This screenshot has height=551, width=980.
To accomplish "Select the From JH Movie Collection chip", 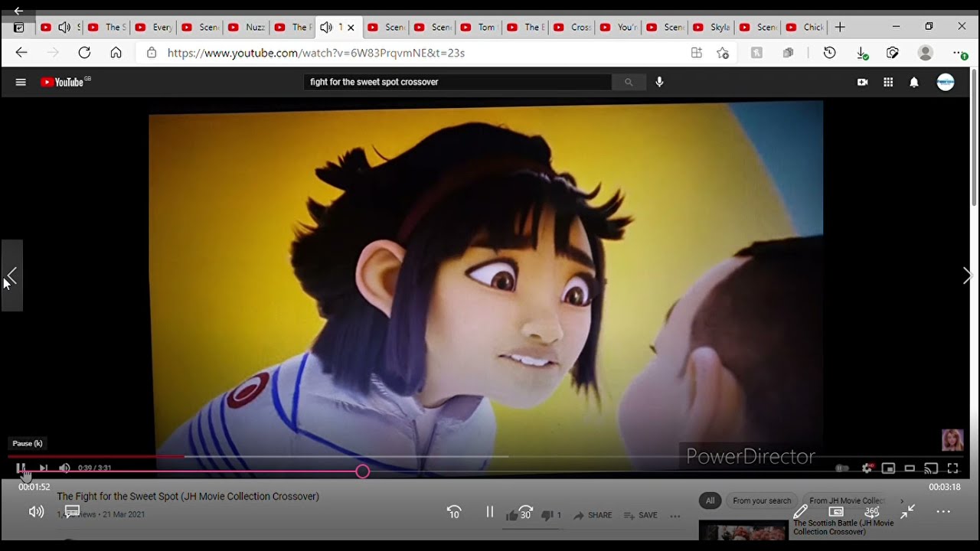I will (847, 500).
